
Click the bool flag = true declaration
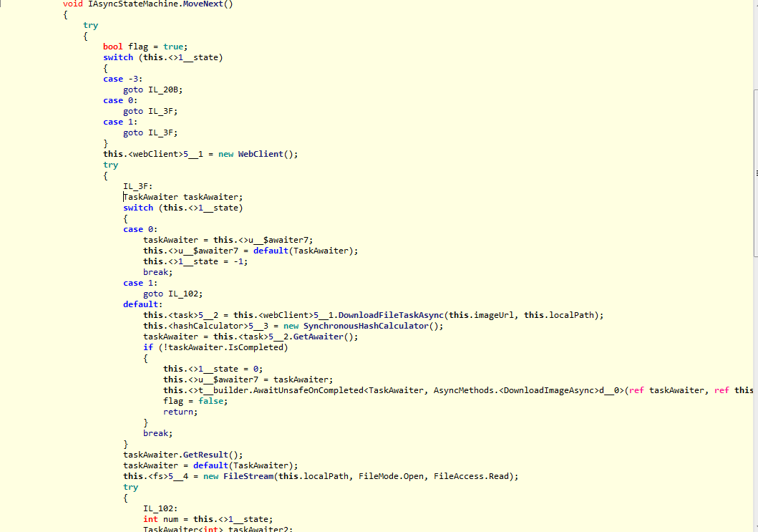click(145, 47)
